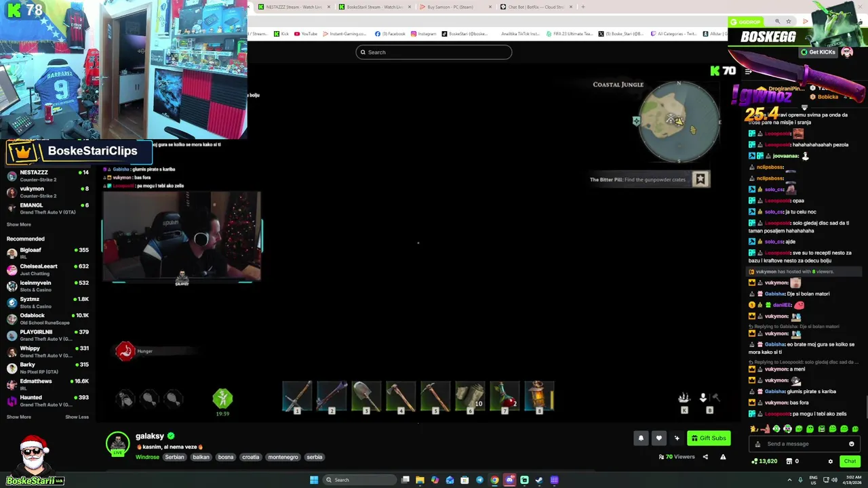Open a new browser tab with plus
Viewport: 868px width, 488px height.
pos(583,7)
